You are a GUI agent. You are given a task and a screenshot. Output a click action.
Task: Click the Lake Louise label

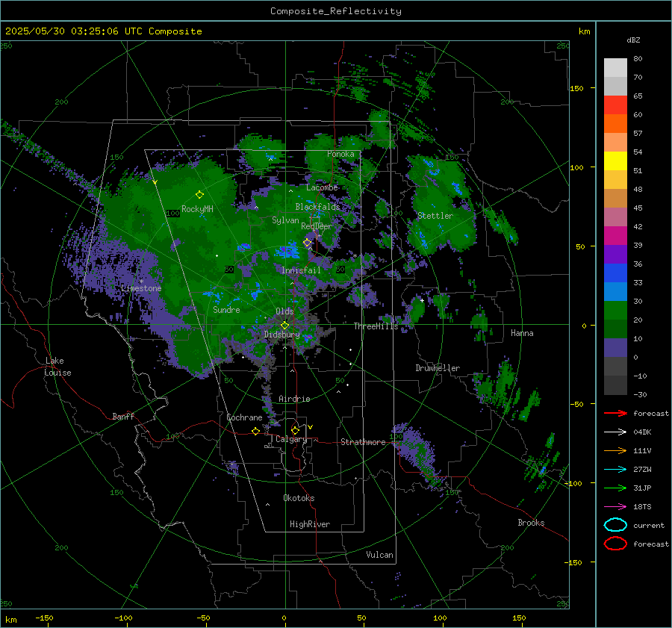point(57,367)
